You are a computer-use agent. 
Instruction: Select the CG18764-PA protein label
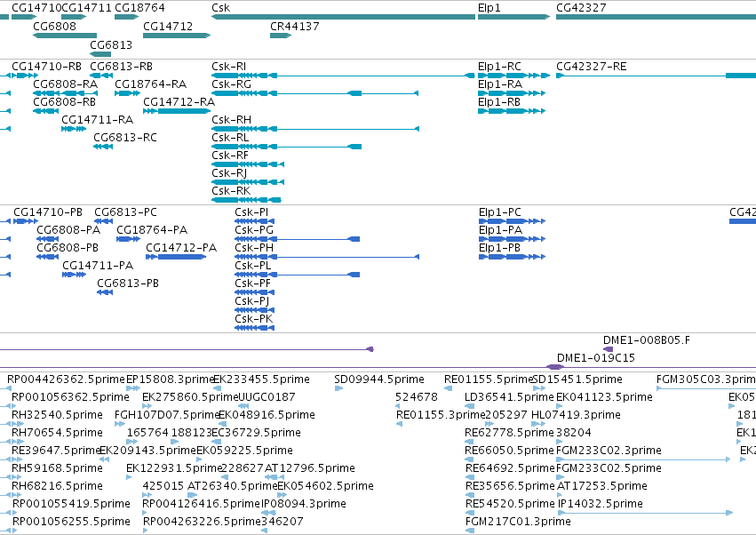(152, 230)
